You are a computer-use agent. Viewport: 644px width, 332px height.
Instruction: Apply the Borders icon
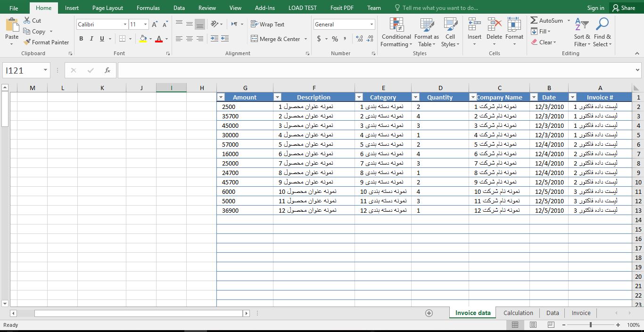coord(122,39)
